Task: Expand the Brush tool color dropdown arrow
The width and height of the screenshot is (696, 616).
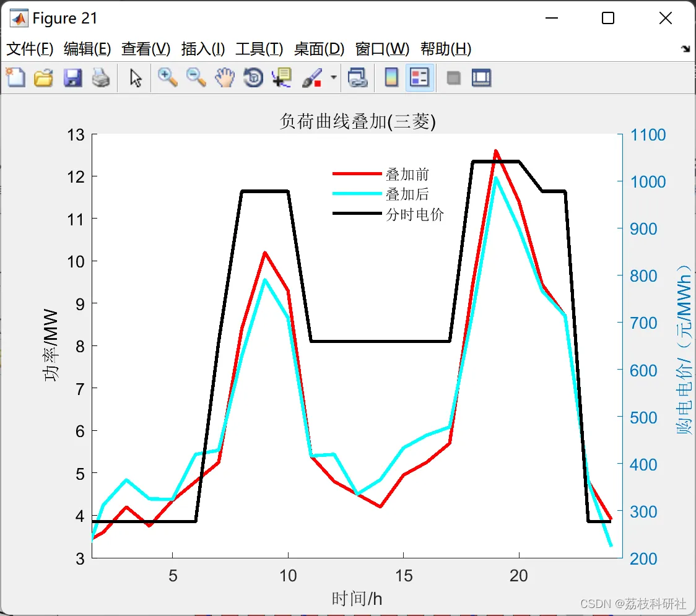Action: [334, 77]
